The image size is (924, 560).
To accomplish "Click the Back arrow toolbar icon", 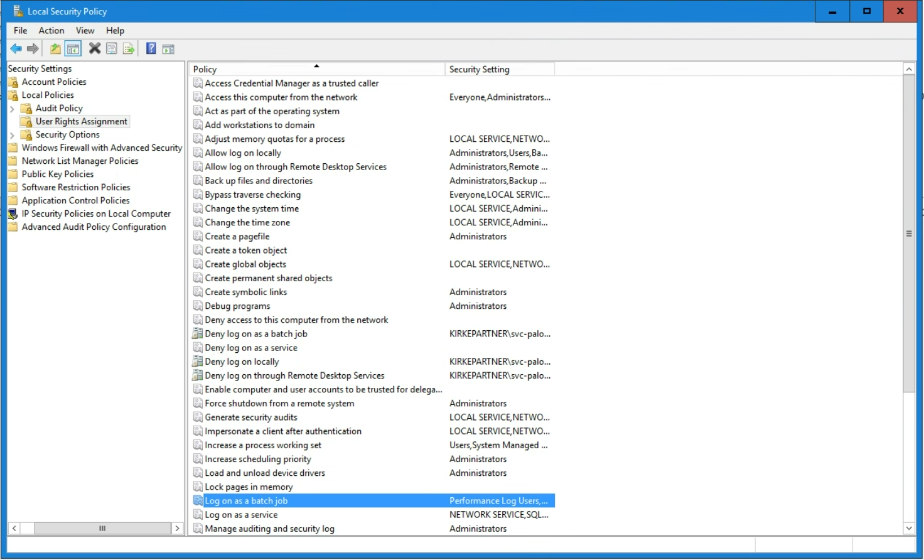I will pyautogui.click(x=16, y=49).
